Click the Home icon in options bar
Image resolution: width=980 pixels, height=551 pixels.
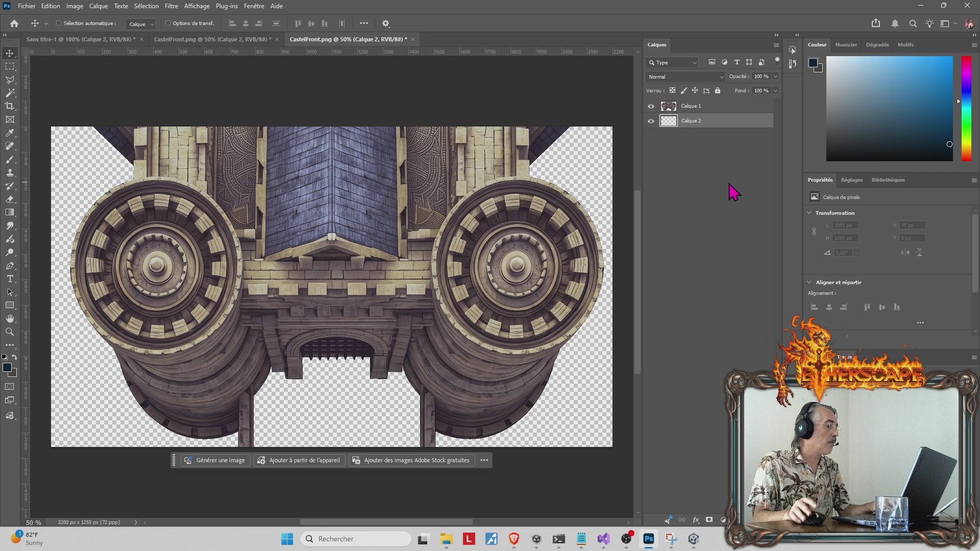(x=14, y=23)
